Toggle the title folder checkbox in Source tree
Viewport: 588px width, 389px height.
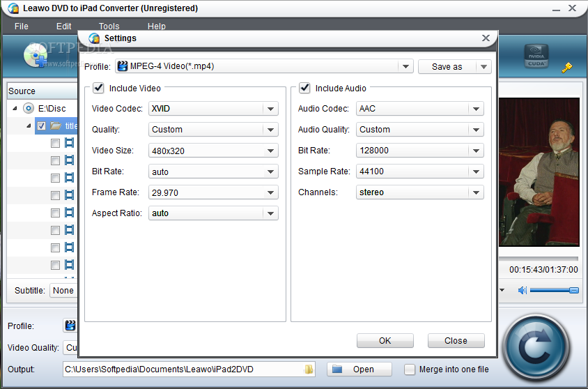(41, 125)
